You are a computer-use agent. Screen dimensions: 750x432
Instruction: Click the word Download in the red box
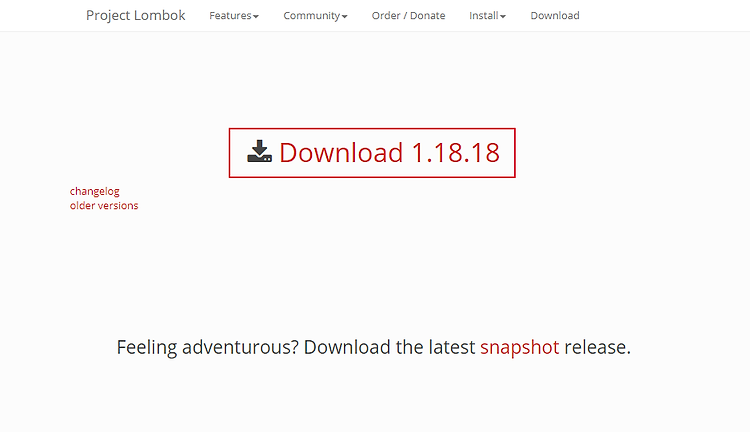(x=341, y=153)
